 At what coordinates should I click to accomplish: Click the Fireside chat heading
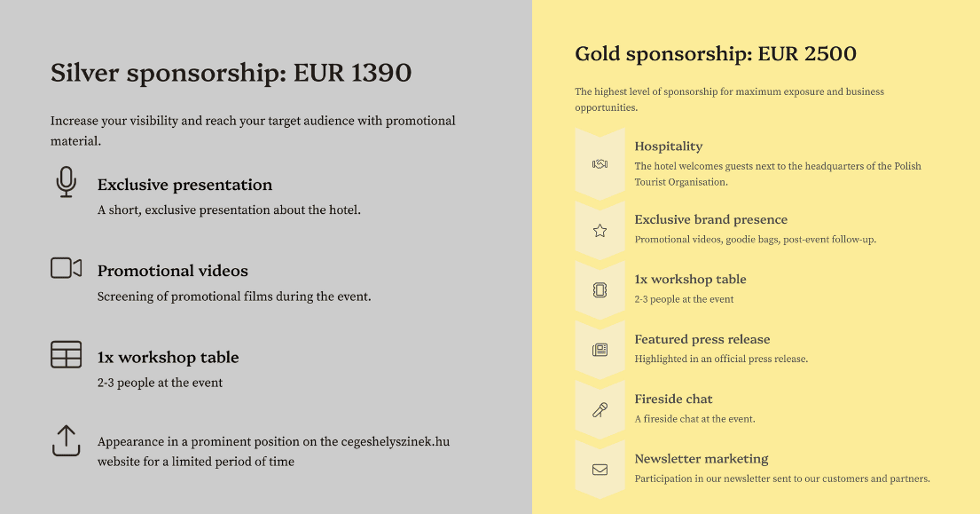point(673,399)
